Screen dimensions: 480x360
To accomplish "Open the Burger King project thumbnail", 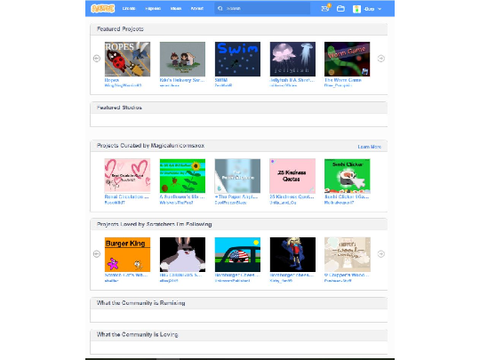I will point(127,254).
